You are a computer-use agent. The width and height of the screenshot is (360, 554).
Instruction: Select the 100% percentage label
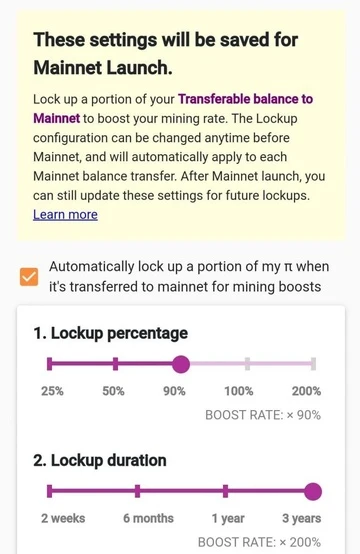pyautogui.click(x=239, y=391)
